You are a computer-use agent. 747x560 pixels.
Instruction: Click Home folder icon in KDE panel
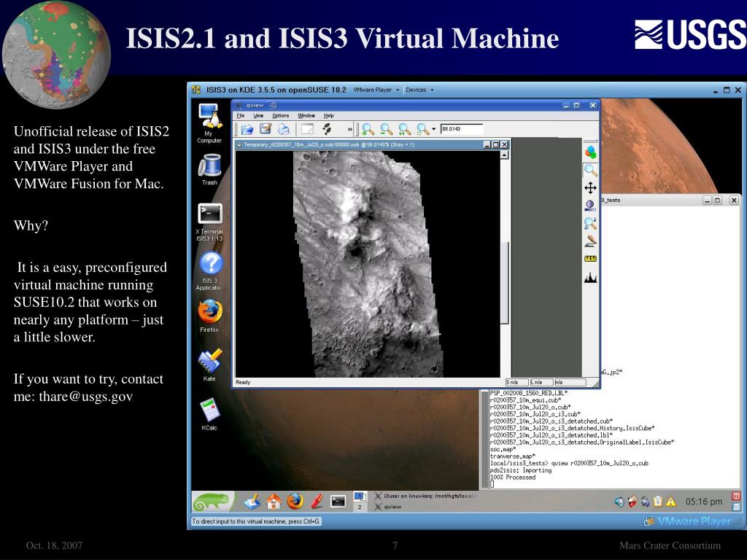(274, 502)
